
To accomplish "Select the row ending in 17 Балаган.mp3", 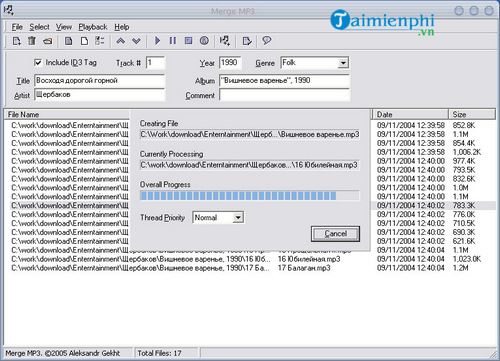I will [x=249, y=268].
